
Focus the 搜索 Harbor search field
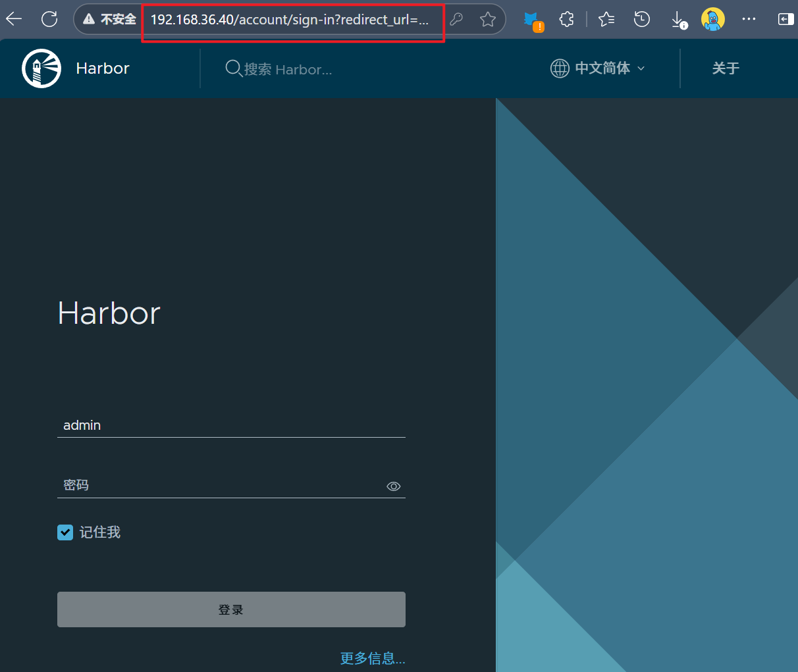point(288,69)
